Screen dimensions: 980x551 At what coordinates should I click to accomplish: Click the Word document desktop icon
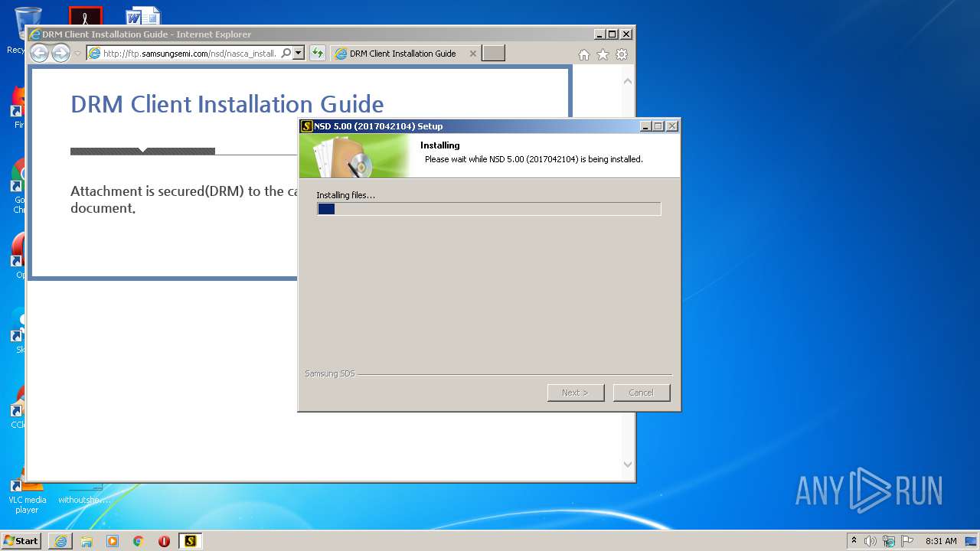click(x=143, y=16)
